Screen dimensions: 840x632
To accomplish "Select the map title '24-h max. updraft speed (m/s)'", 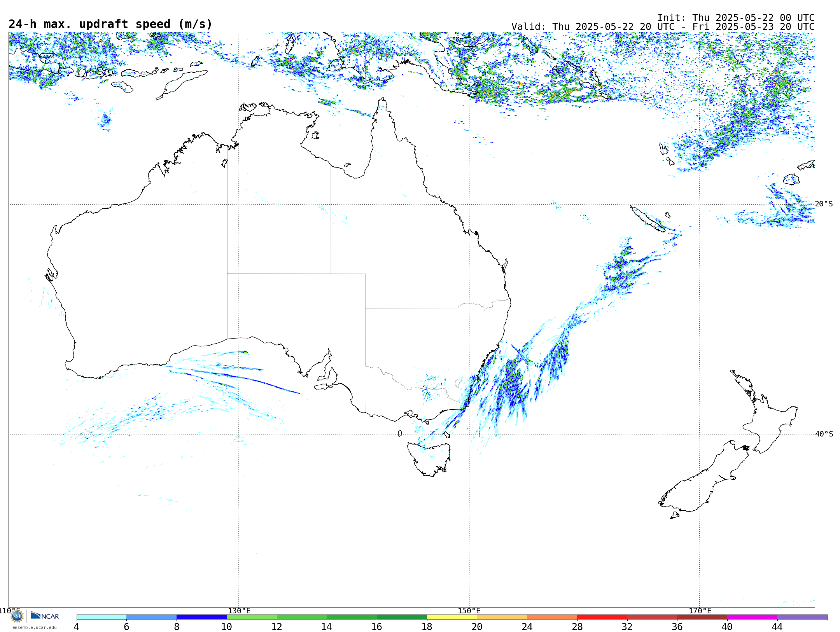I will tap(110, 24).
